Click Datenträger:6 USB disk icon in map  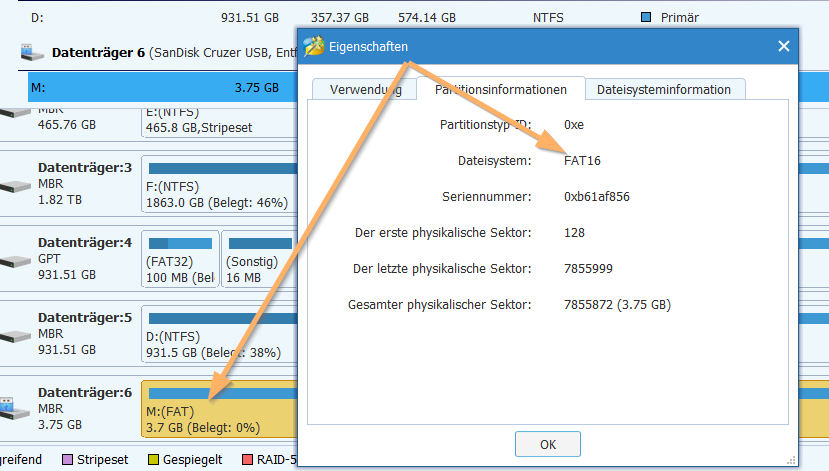(x=15, y=408)
